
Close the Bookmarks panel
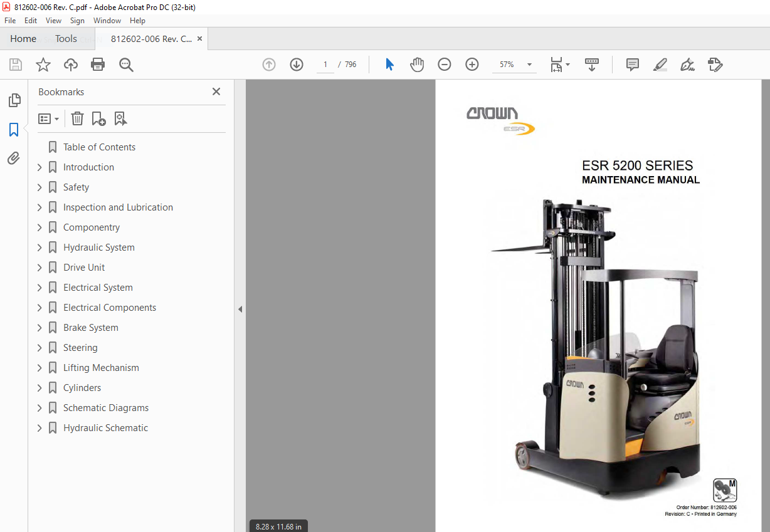pyautogui.click(x=216, y=91)
